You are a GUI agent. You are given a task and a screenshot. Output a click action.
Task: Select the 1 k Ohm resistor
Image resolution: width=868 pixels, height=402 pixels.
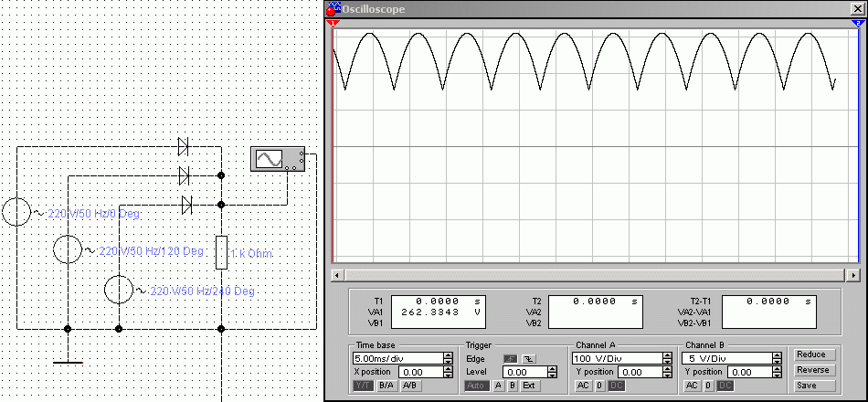coord(221,252)
